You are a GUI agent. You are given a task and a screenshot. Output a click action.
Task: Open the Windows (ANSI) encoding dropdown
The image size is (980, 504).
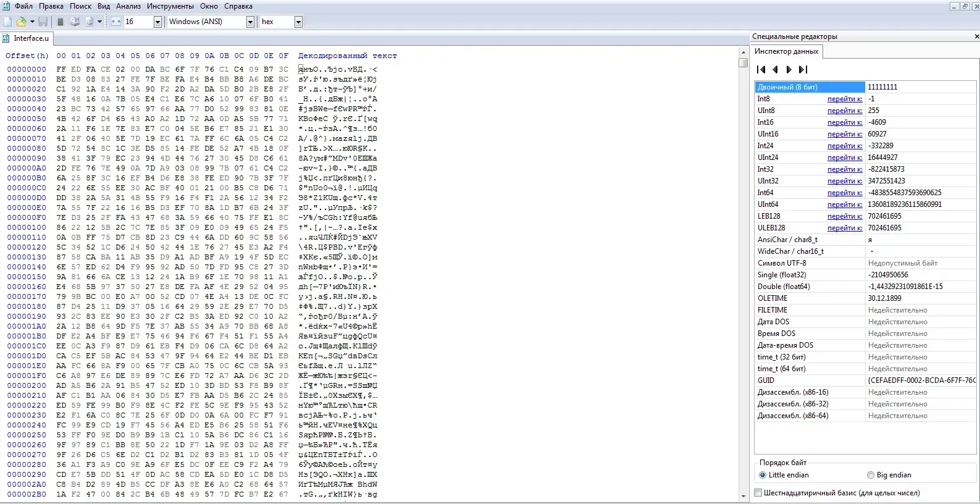click(250, 22)
